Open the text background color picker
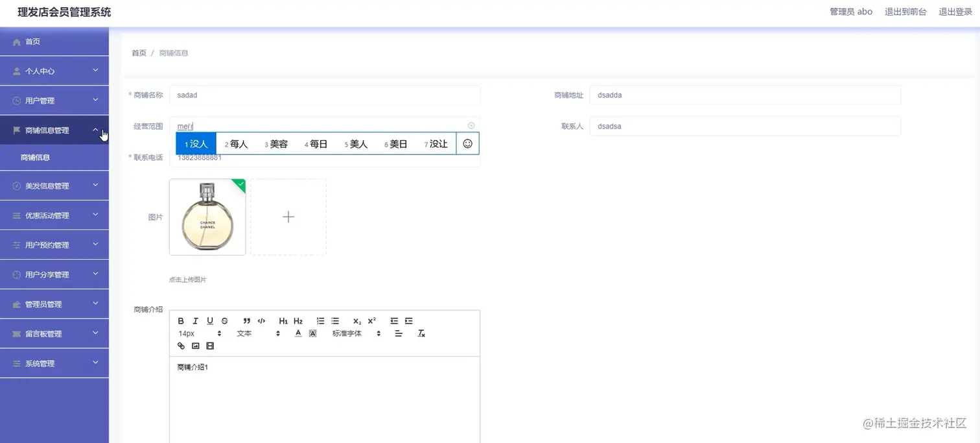The image size is (980, 443). (x=313, y=333)
